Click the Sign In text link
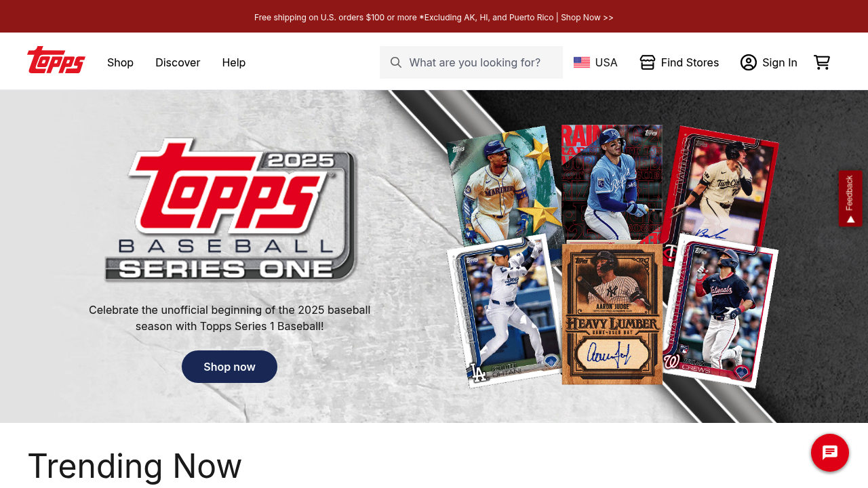This screenshot has width=868, height=488. tap(780, 62)
